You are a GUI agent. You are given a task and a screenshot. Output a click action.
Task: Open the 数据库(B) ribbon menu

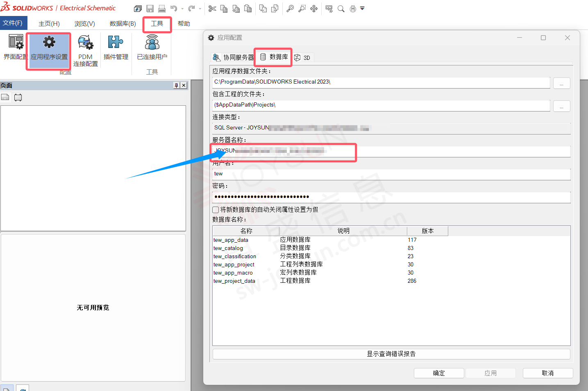pyautogui.click(x=123, y=24)
